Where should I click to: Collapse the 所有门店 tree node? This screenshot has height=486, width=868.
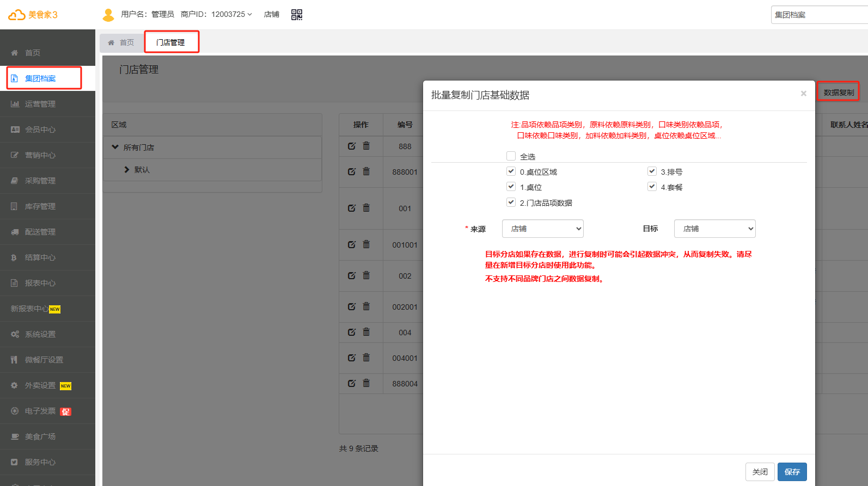click(115, 147)
